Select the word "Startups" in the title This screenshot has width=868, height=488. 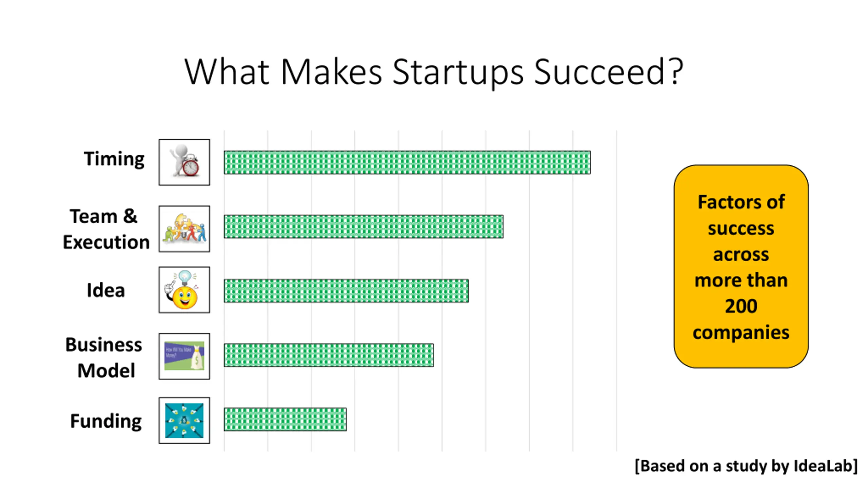click(x=458, y=73)
